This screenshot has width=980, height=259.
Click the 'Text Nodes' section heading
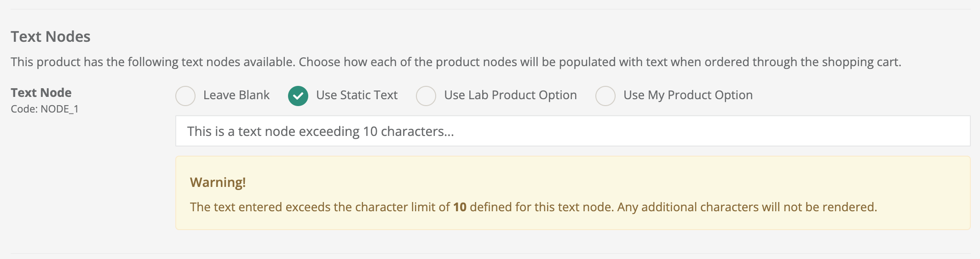click(x=51, y=37)
